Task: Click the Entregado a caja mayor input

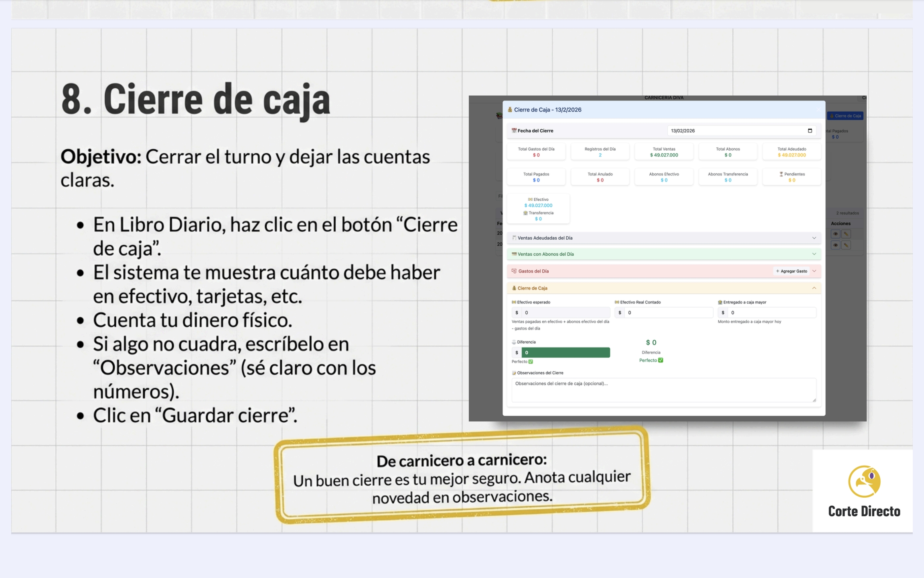Action: click(x=771, y=313)
